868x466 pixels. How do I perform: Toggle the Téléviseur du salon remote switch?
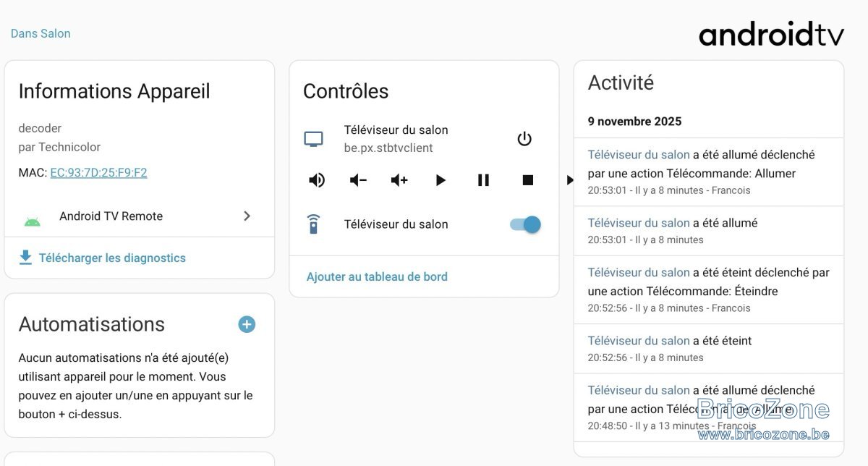[525, 224]
